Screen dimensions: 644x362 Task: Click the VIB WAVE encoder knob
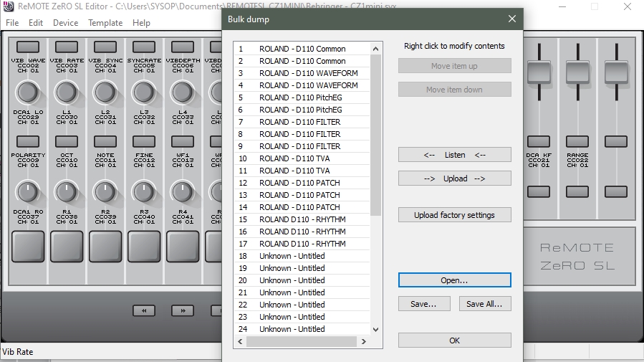(28, 92)
